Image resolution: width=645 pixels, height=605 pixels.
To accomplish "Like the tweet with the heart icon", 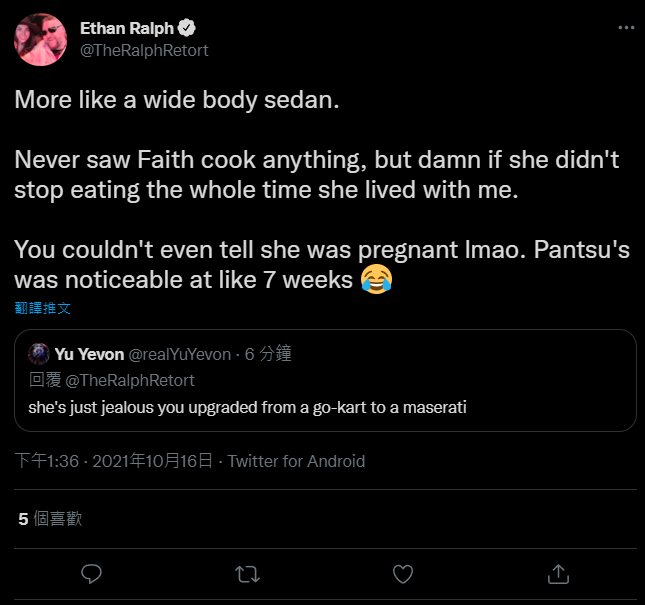I will pos(403,574).
